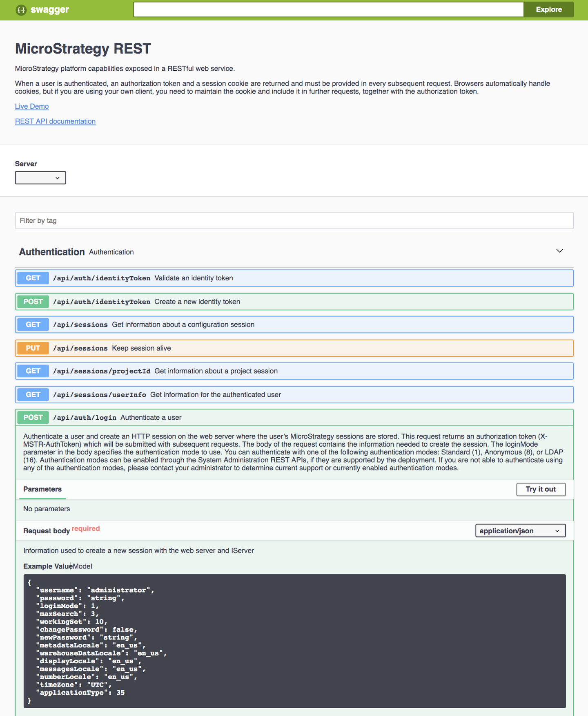Focus the spec URL input in the top bar
Viewport: 588px width, 716px height.
328,9
